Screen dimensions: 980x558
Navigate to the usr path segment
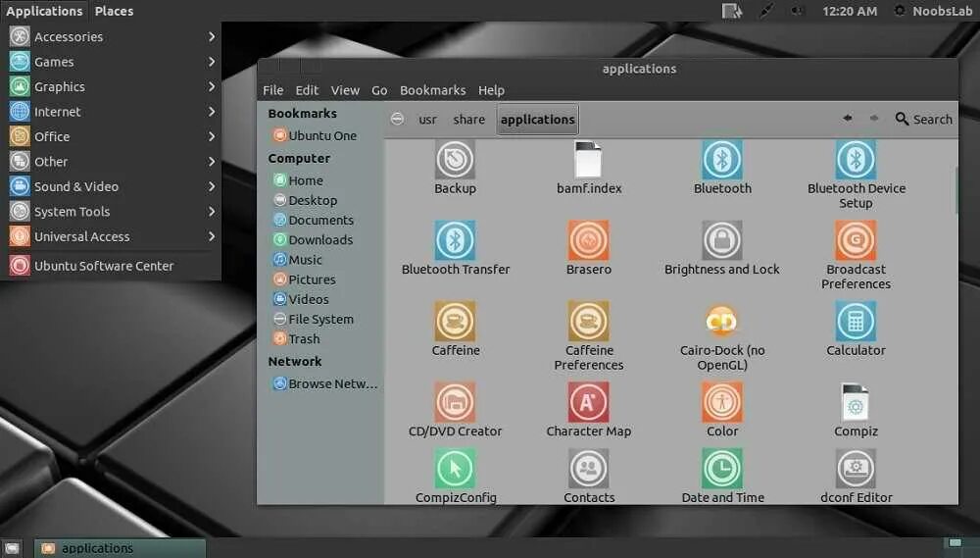[x=427, y=119]
